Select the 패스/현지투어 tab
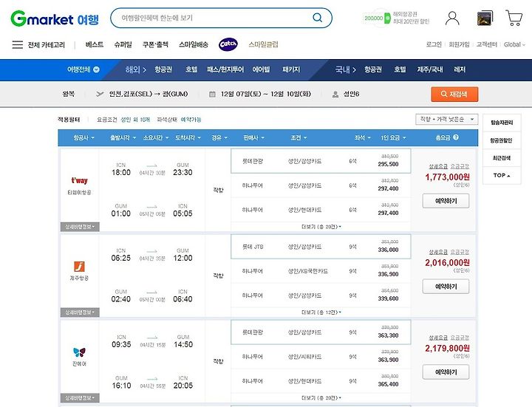Image resolution: width=532 pixels, height=407 pixels. (x=225, y=69)
